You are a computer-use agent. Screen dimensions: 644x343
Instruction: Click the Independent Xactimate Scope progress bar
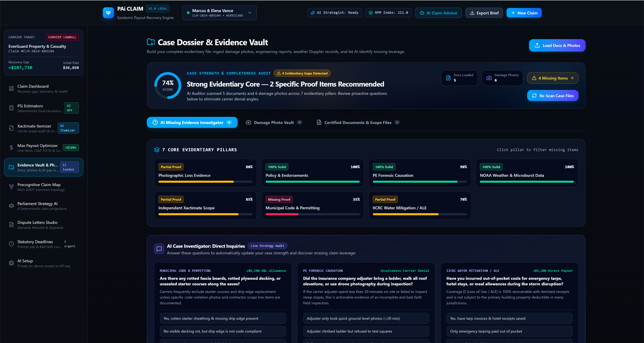click(205, 214)
